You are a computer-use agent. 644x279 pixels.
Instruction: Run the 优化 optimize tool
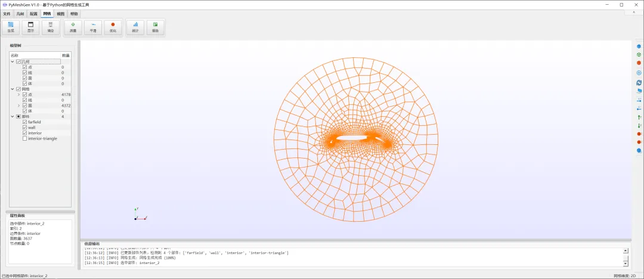point(113,27)
